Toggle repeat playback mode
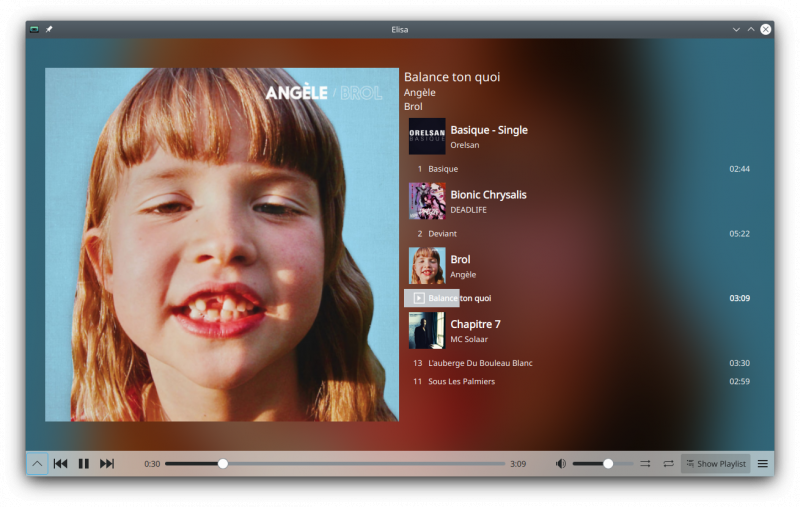Image resolution: width=800 pixels, height=507 pixels. [668, 464]
